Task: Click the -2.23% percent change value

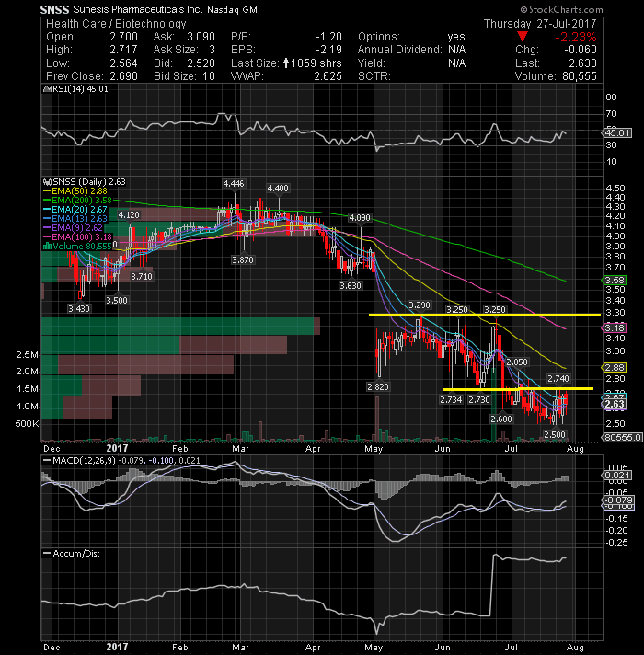Action: (x=576, y=37)
